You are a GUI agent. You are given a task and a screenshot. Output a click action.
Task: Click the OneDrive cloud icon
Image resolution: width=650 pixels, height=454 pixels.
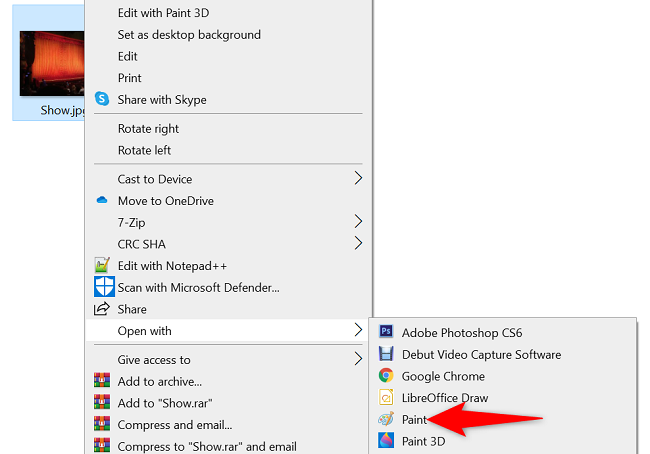pyautogui.click(x=101, y=200)
